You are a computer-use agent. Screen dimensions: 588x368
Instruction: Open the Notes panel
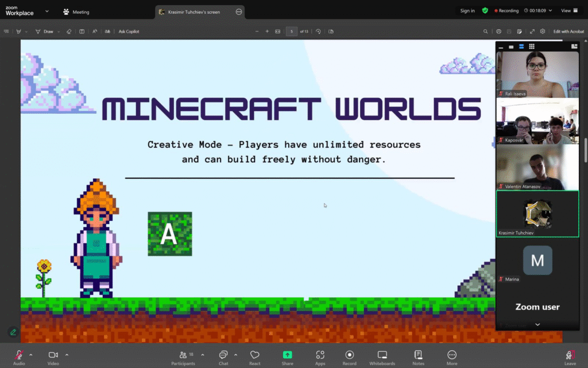pos(418,355)
